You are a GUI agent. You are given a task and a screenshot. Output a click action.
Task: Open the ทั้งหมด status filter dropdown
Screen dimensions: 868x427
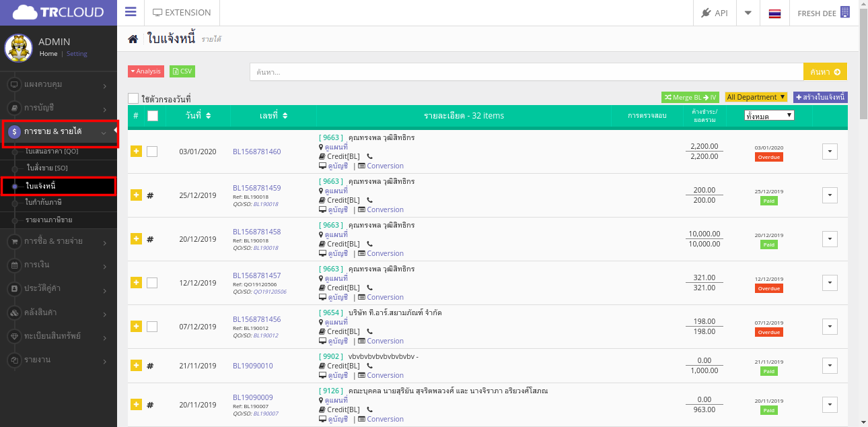pos(770,116)
